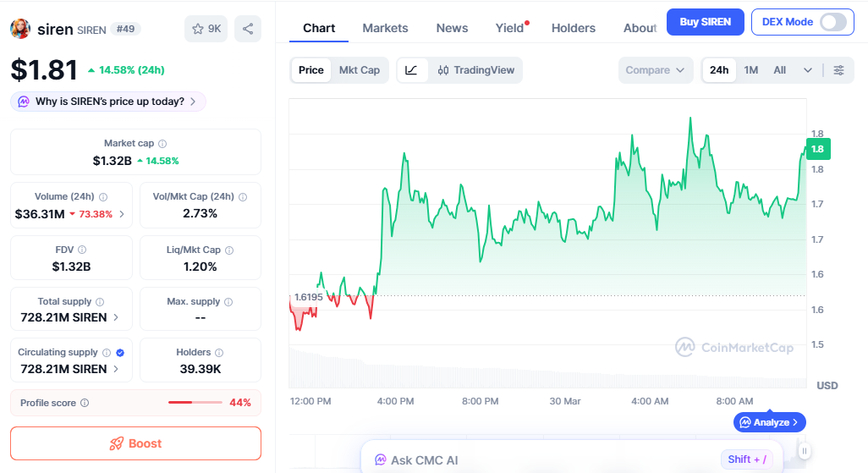
Task: Click Liq/Mkt Cap info icon
Action: tap(229, 250)
